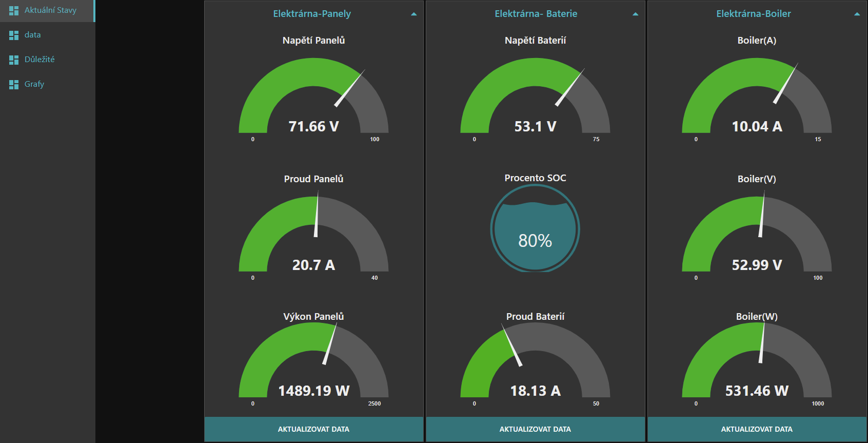
Task: Click Aktualizovat Data under Elektrárna- Baterie
Action: 535,429
